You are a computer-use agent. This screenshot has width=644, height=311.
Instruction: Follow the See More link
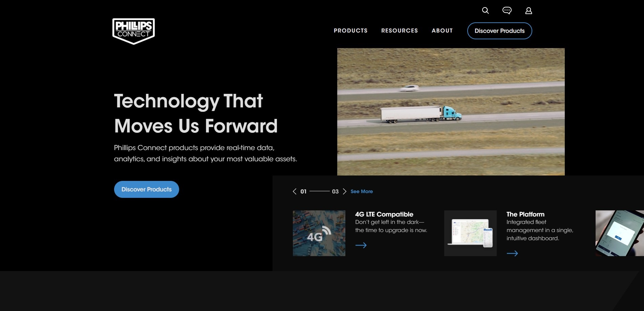pos(362,191)
